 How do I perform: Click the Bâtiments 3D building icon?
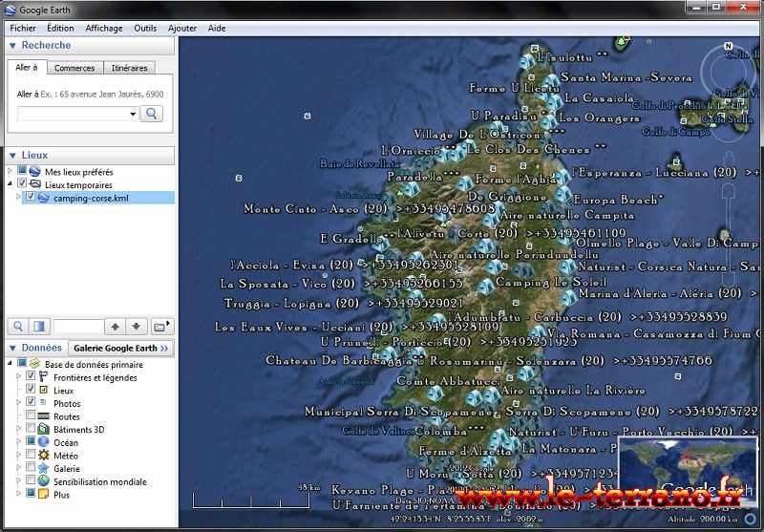coord(44,429)
